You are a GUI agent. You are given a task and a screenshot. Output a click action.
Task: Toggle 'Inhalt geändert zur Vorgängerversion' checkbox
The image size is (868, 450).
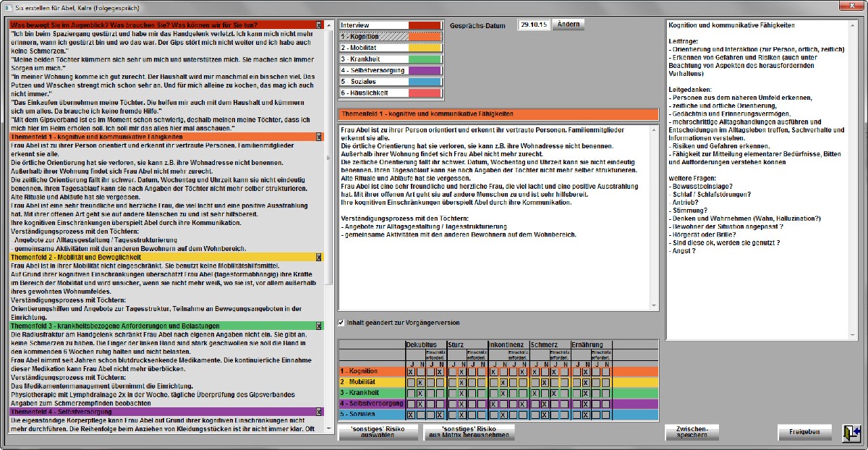click(x=342, y=323)
